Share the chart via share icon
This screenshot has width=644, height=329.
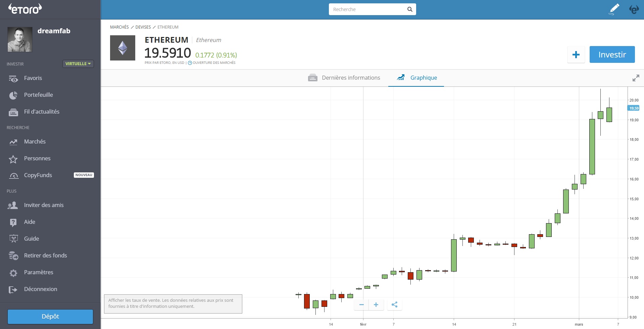pos(395,305)
